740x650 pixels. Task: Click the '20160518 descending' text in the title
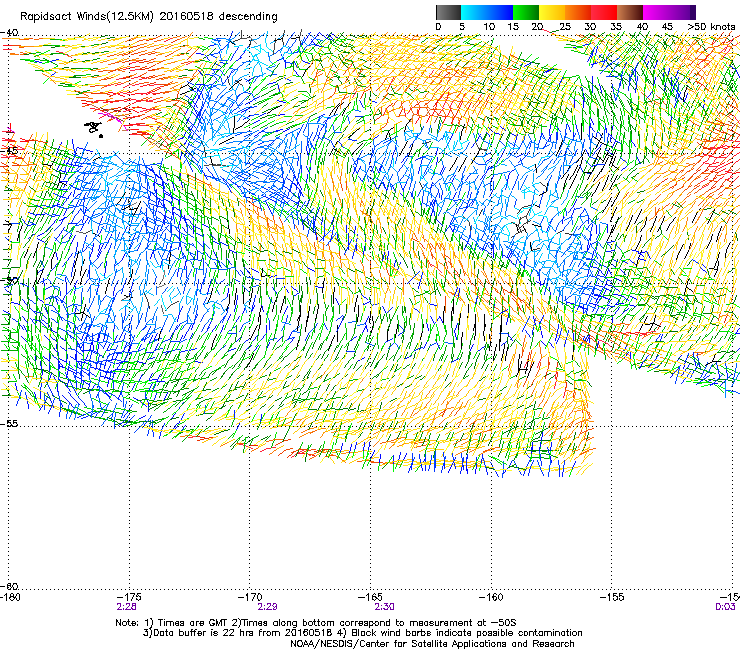click(218, 17)
